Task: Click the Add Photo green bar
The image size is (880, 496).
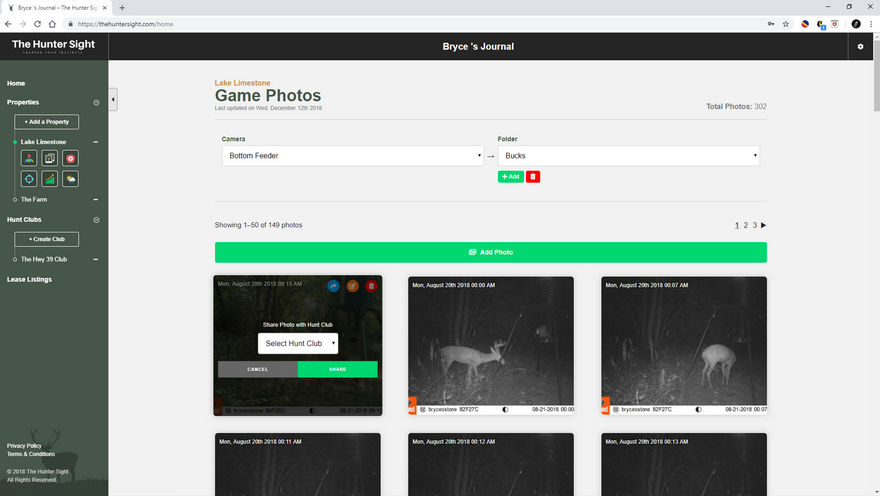Action: point(491,252)
